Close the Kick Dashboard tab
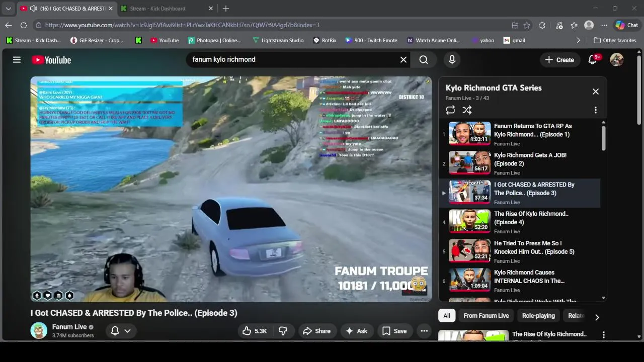Screen dimensions: 644x362 tap(211, 9)
